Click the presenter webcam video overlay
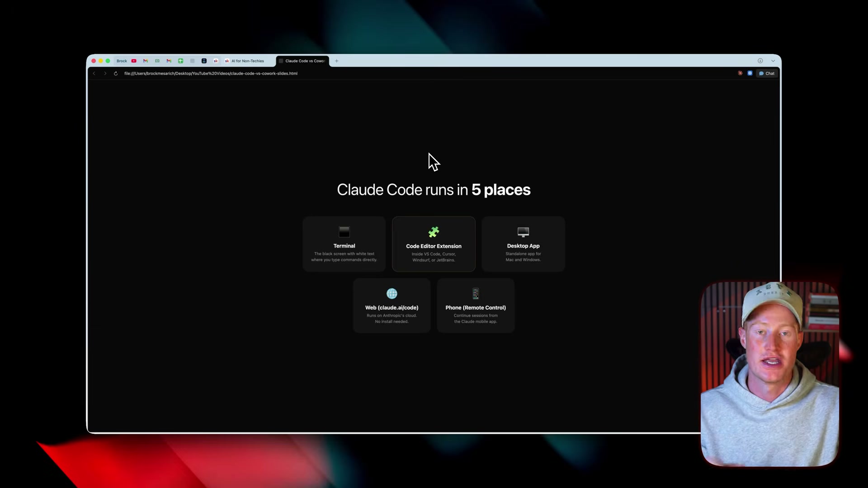868x488 pixels. pyautogui.click(x=769, y=374)
